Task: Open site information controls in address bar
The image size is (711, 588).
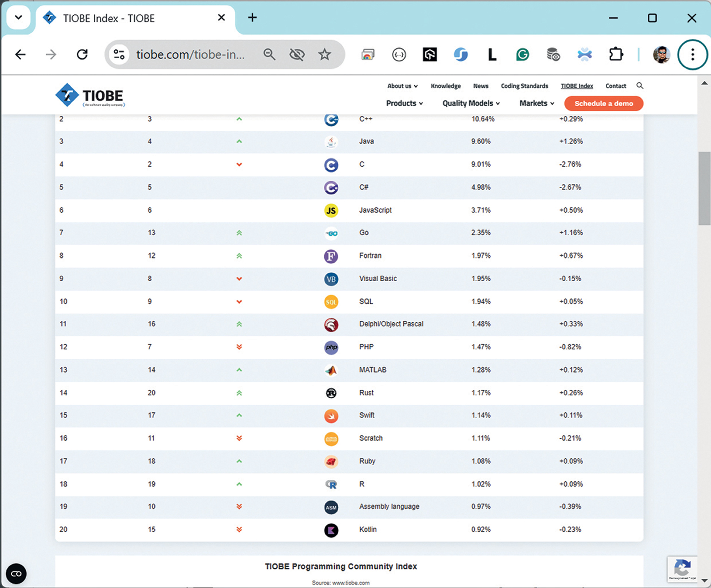Action: coord(119,54)
